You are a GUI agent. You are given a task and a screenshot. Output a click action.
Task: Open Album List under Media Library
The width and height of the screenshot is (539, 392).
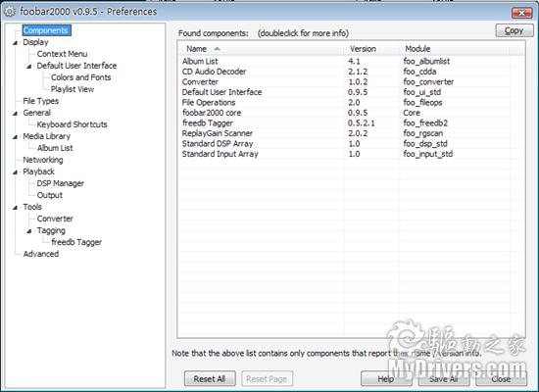[x=55, y=148]
